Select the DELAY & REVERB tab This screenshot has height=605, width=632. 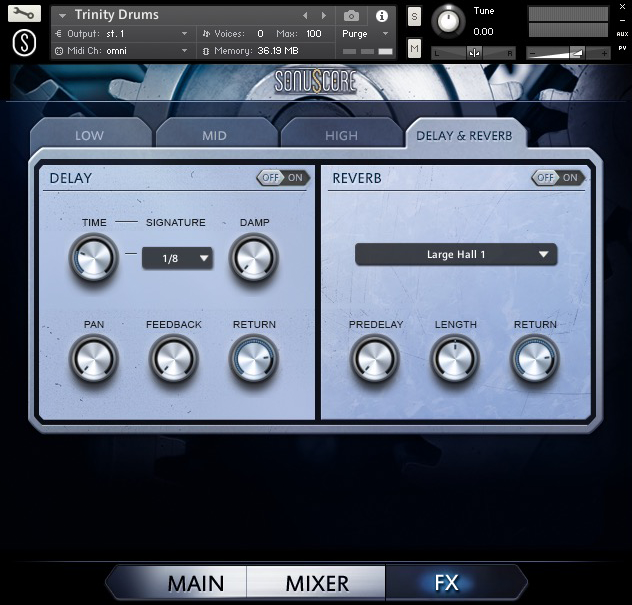[464, 136]
